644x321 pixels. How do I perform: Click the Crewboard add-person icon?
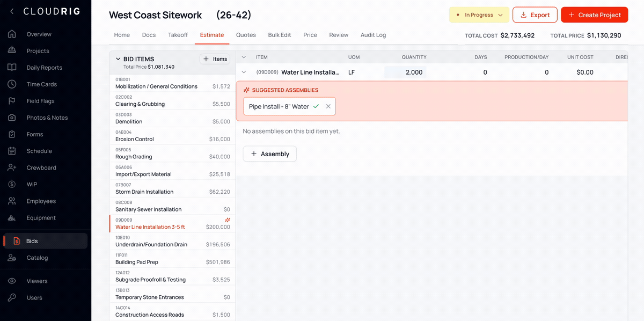[x=12, y=167]
